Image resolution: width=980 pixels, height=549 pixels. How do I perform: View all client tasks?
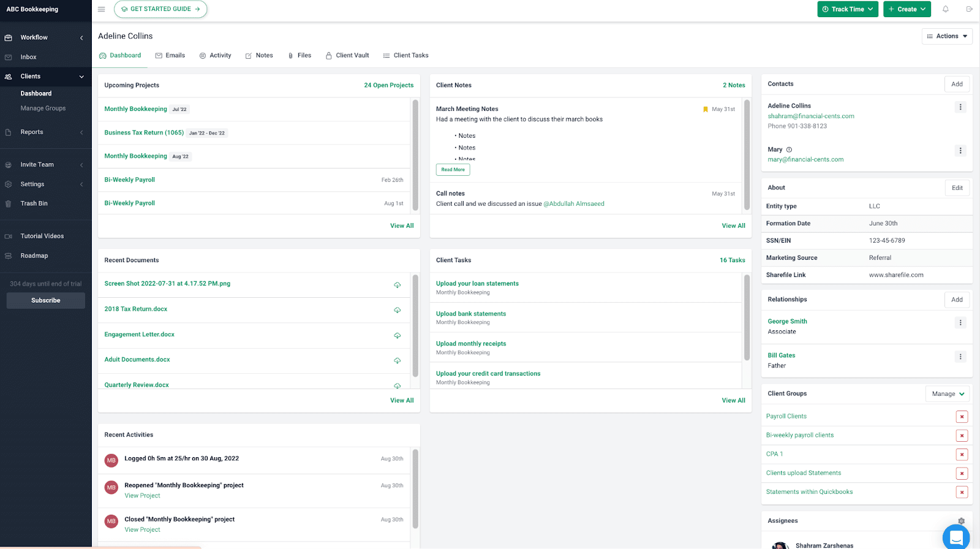[733, 401]
